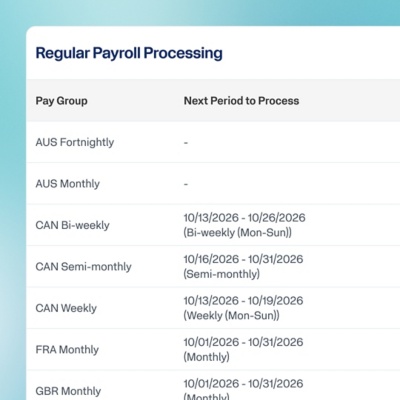Click the Weekly (Mon-Sun) schedule text
Screen dimensions: 400x400
[231, 315]
